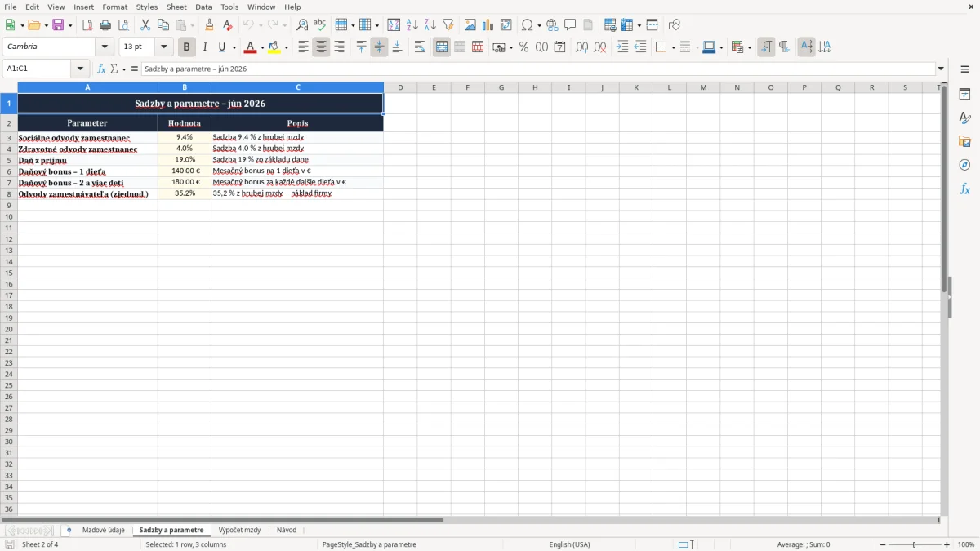The height and width of the screenshot is (551, 980).
Task: Click Sort Descending icon
Action: coord(430,25)
